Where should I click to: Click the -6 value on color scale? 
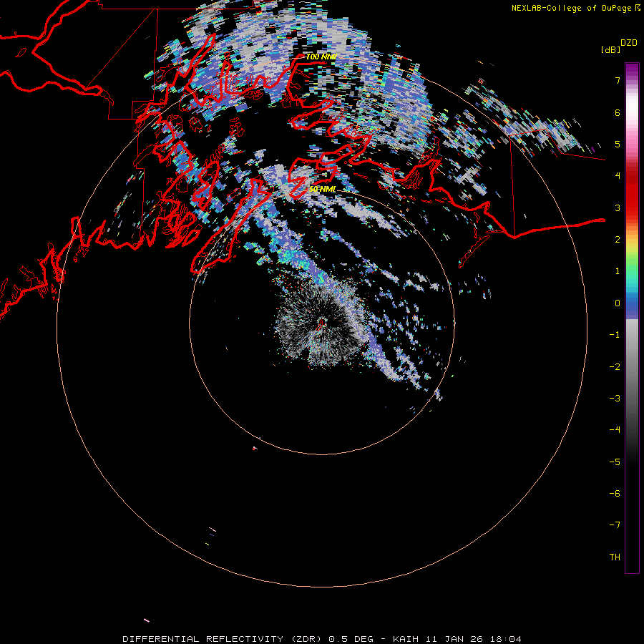(615, 494)
